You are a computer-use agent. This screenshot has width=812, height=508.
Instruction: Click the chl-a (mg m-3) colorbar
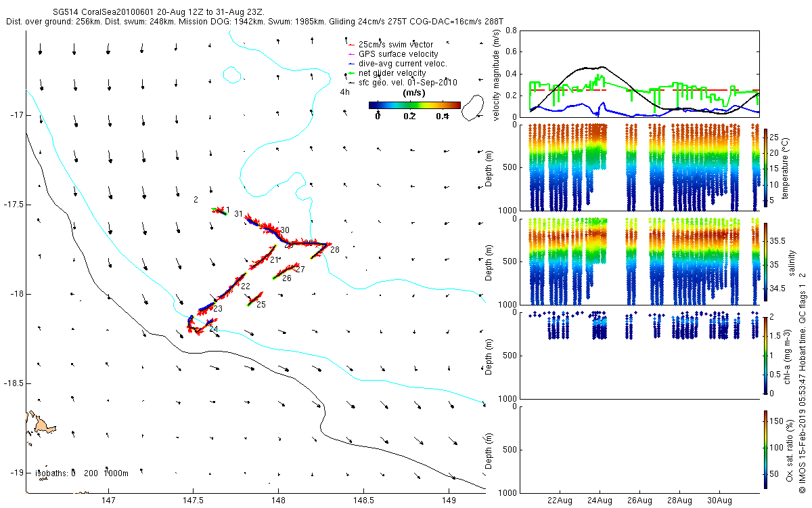767,355
